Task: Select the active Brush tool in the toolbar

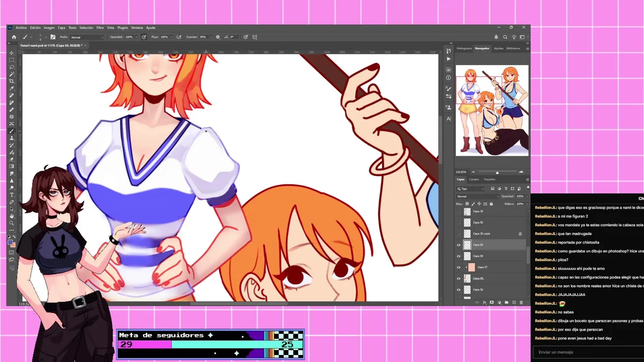Action: point(12,131)
